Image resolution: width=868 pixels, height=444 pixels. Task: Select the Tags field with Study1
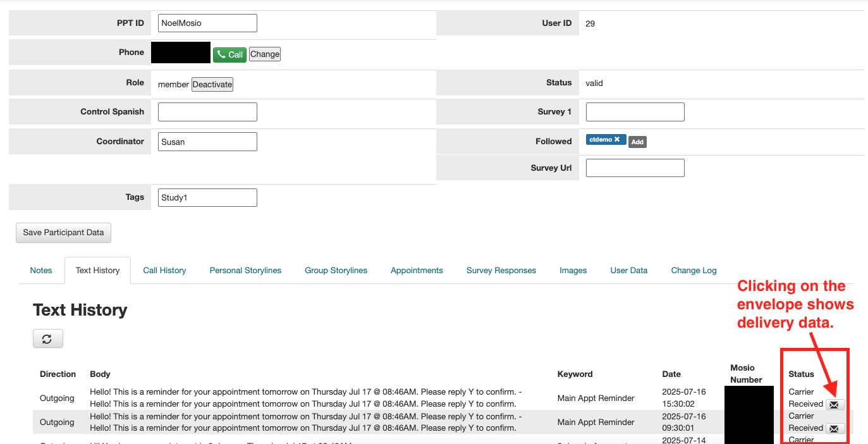point(207,197)
